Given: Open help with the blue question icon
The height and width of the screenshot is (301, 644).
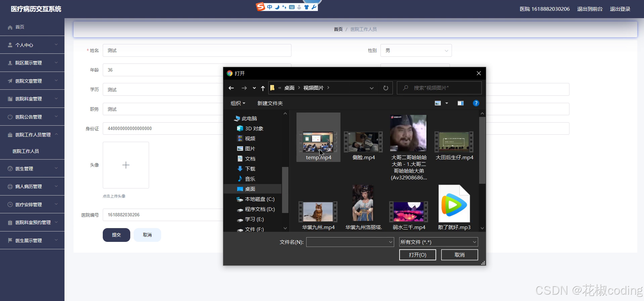Looking at the screenshot, I should click(x=476, y=103).
